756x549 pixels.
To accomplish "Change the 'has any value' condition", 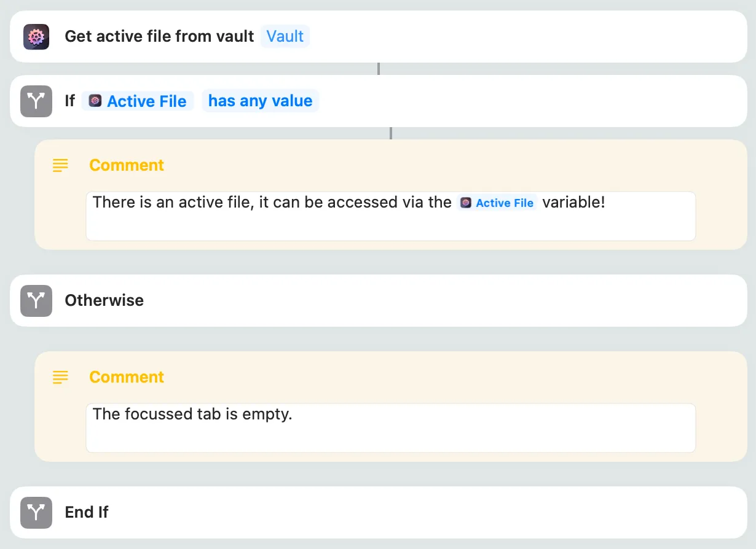I will 260,101.
